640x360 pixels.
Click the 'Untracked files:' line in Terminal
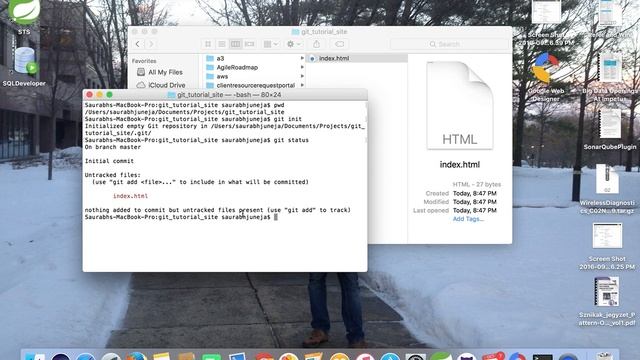[113, 175]
